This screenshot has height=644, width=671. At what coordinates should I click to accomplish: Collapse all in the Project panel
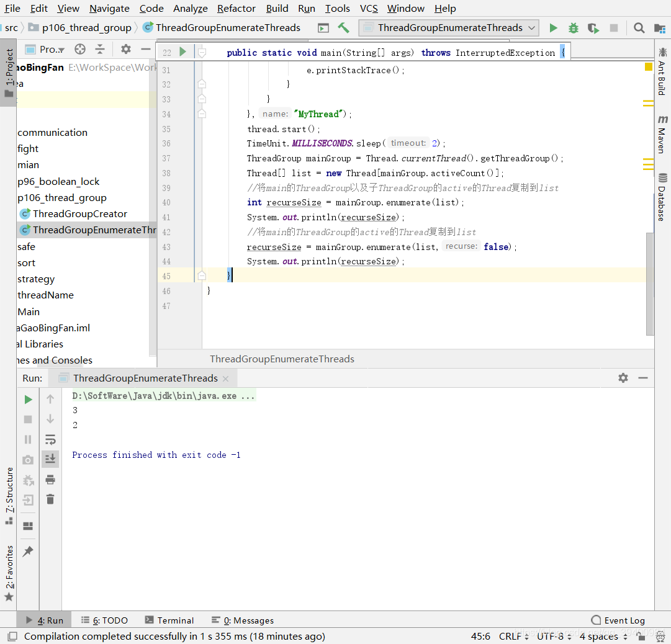pyautogui.click(x=100, y=49)
